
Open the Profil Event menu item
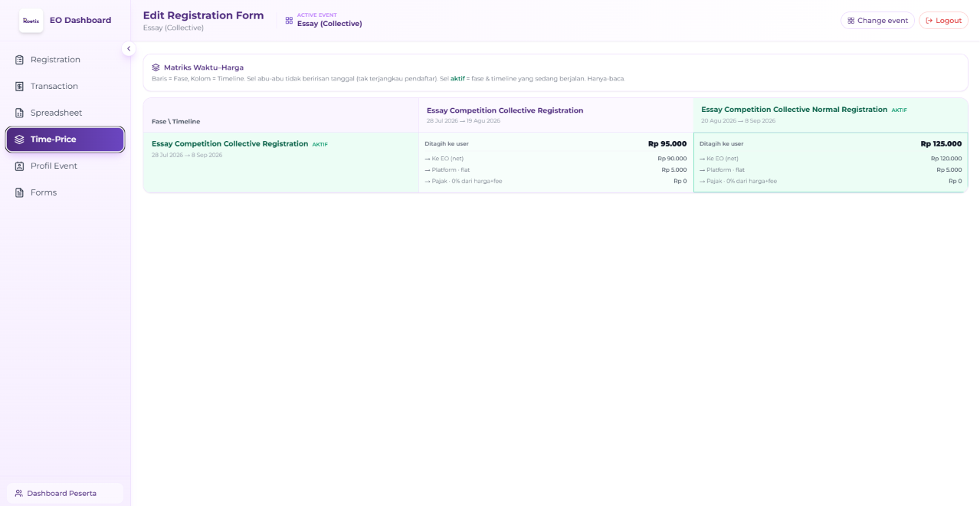coord(65,166)
